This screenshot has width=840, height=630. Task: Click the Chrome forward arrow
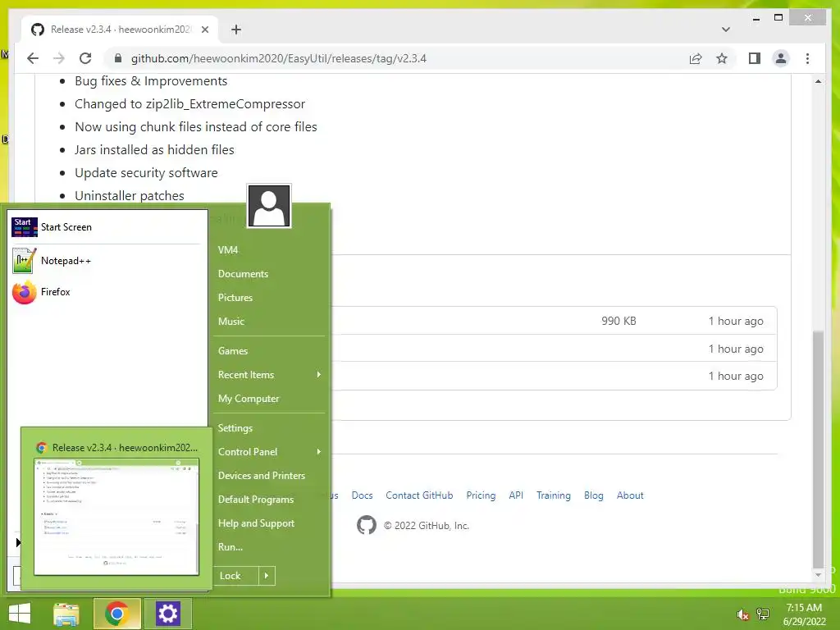(59, 58)
